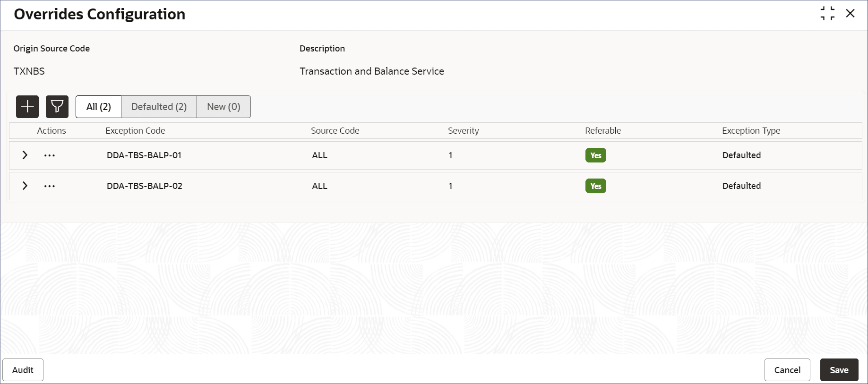Select the Defaulted (2) tab
The height and width of the screenshot is (384, 868).
click(159, 107)
